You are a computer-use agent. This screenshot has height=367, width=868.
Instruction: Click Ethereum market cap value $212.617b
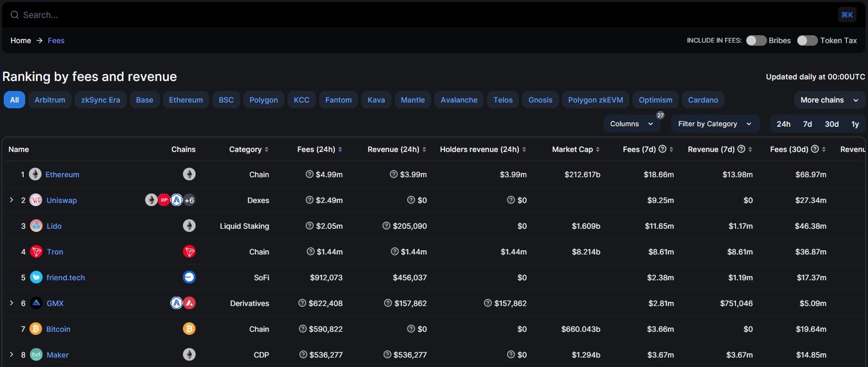pyautogui.click(x=583, y=175)
